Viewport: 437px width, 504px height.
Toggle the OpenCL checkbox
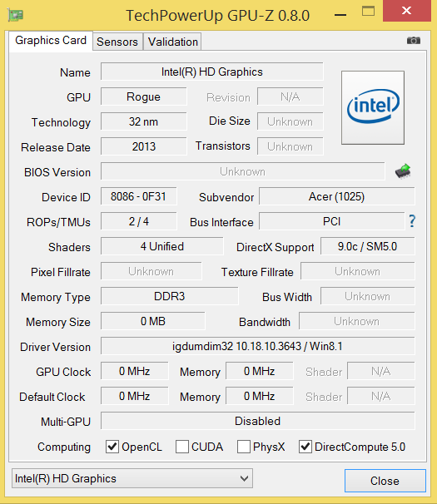112,447
